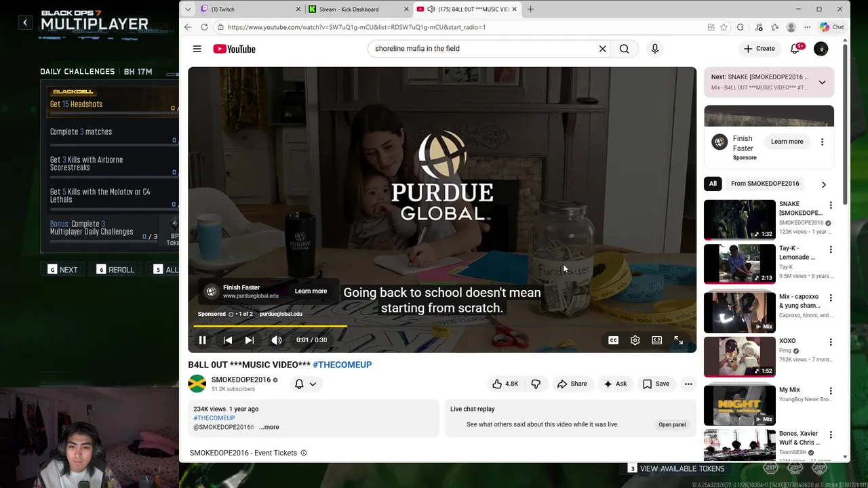
Task: Open options for sidebar Finish Faster ad
Action: (x=822, y=142)
